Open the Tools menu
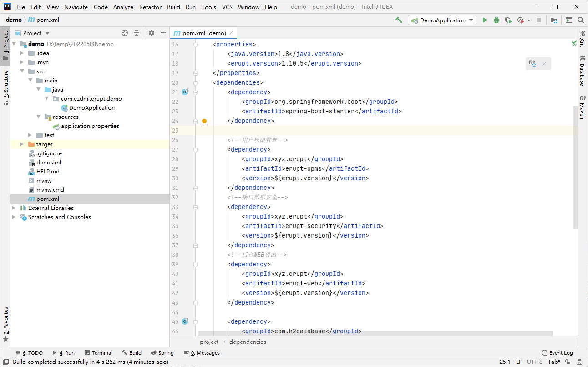Image resolution: width=588 pixels, height=367 pixels. (208, 7)
